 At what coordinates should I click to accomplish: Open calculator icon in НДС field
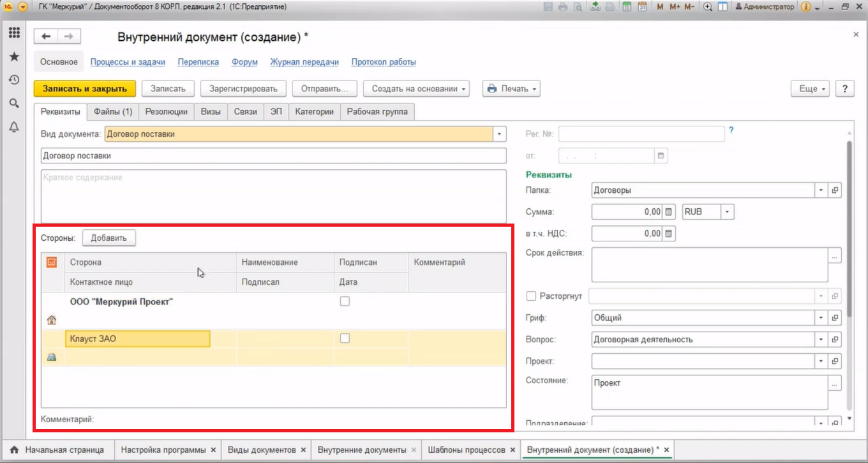(x=668, y=233)
